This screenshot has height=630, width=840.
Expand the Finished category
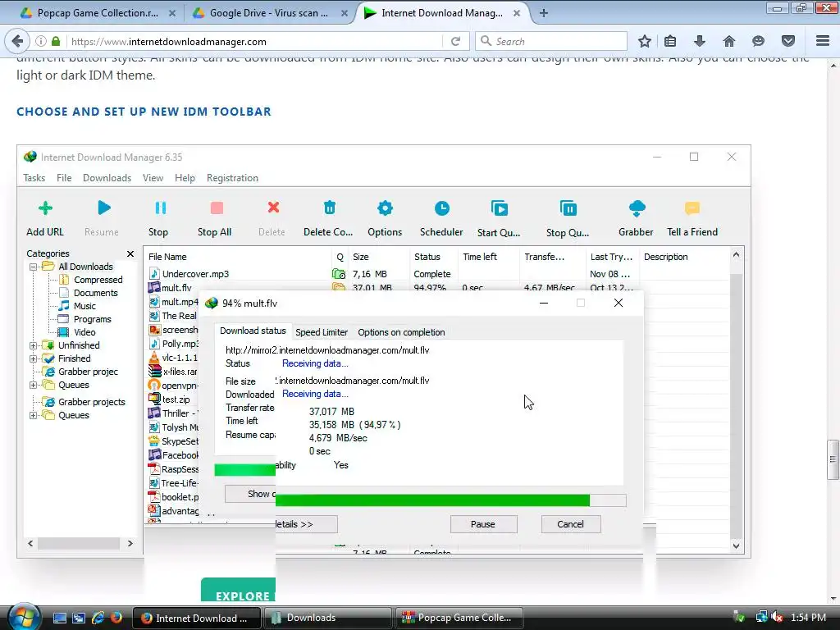point(33,359)
